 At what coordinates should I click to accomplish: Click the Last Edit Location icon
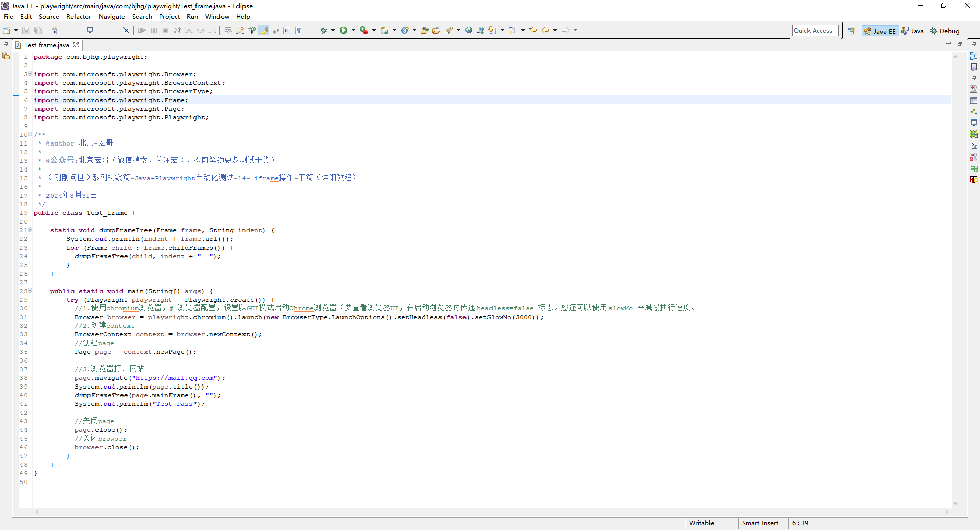[533, 31]
